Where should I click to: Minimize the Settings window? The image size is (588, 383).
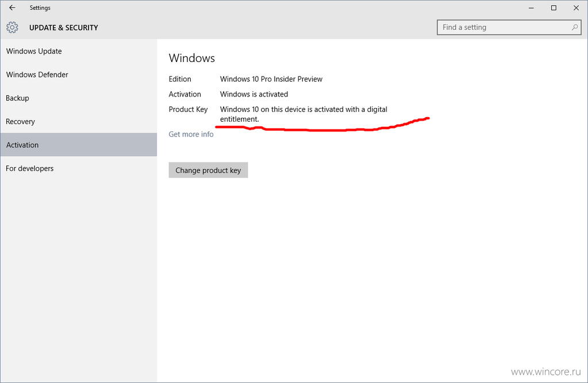pos(531,8)
